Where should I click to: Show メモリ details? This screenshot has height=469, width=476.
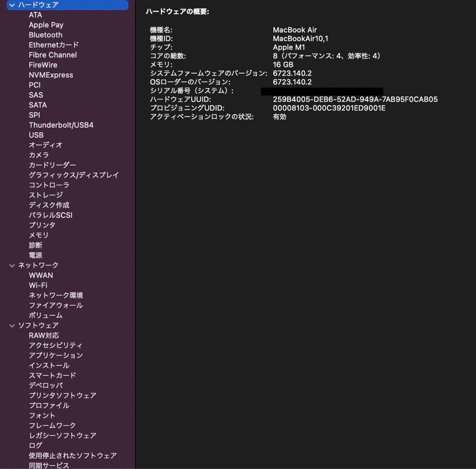[39, 235]
